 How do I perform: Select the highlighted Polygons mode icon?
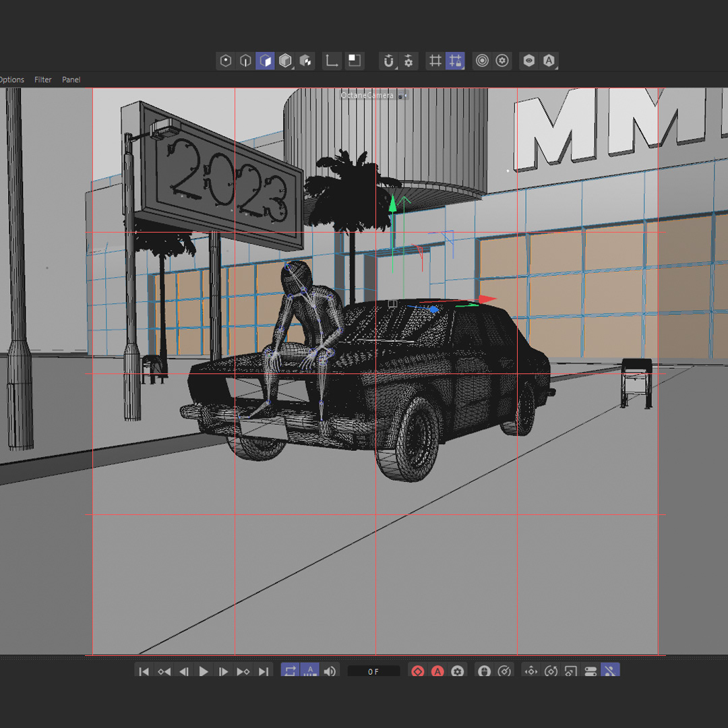click(265, 61)
